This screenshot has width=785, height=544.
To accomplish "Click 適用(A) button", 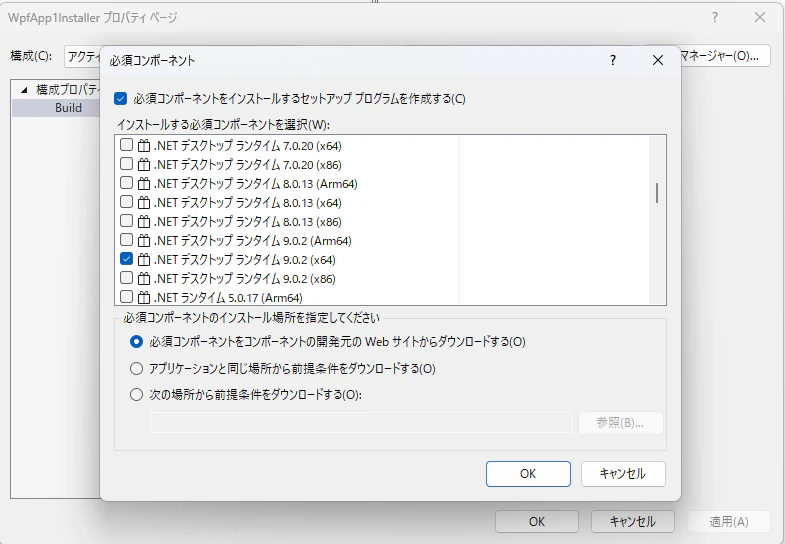I will 729,522.
